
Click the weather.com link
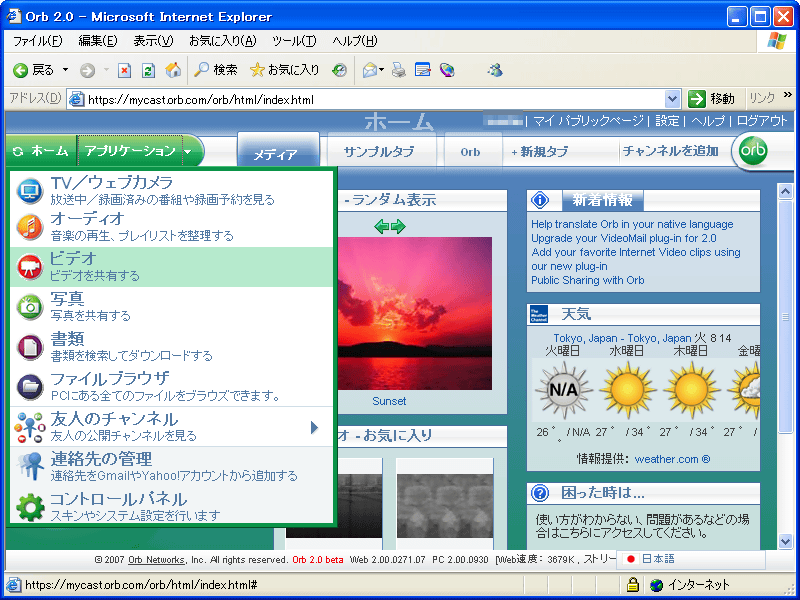pyautogui.click(x=672, y=459)
